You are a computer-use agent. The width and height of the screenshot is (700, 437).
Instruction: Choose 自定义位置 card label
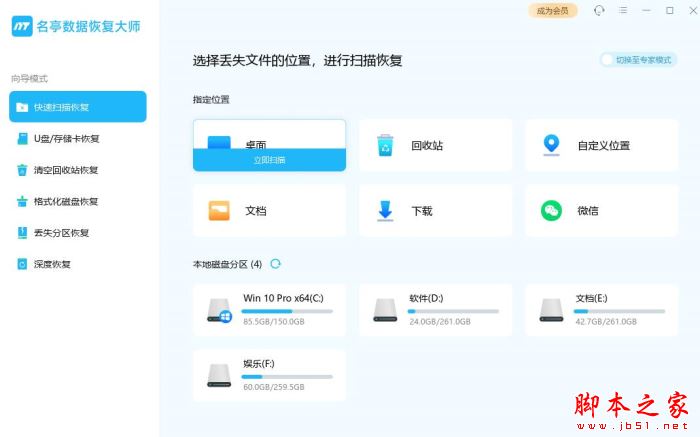click(x=604, y=146)
